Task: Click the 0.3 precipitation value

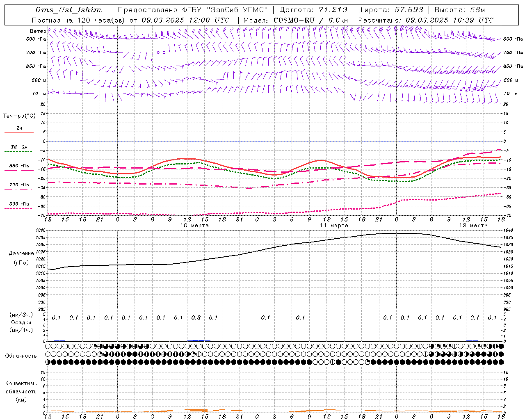Action: coord(196,317)
